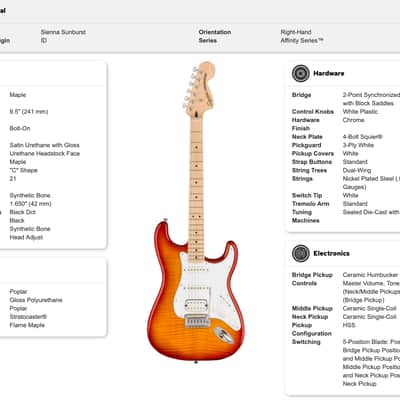Click the Neck Pickup label
Viewport: 400px width, 400px height.
pos(310,317)
